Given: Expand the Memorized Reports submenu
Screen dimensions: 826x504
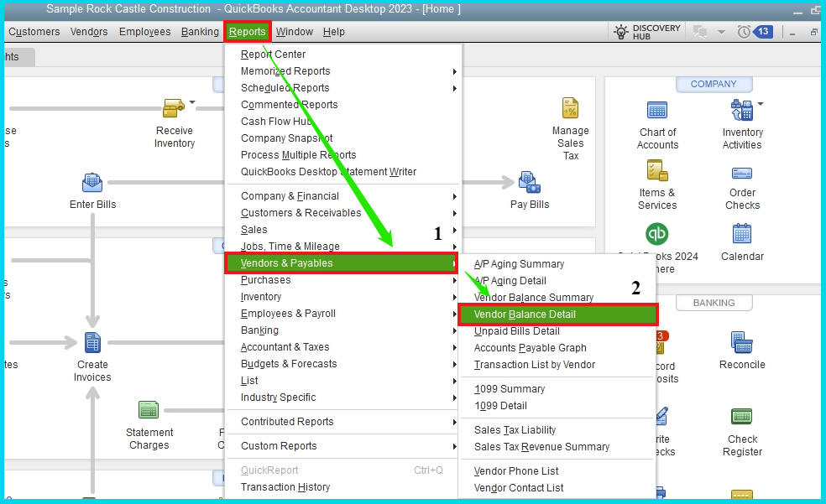Looking at the screenshot, I should point(454,71).
